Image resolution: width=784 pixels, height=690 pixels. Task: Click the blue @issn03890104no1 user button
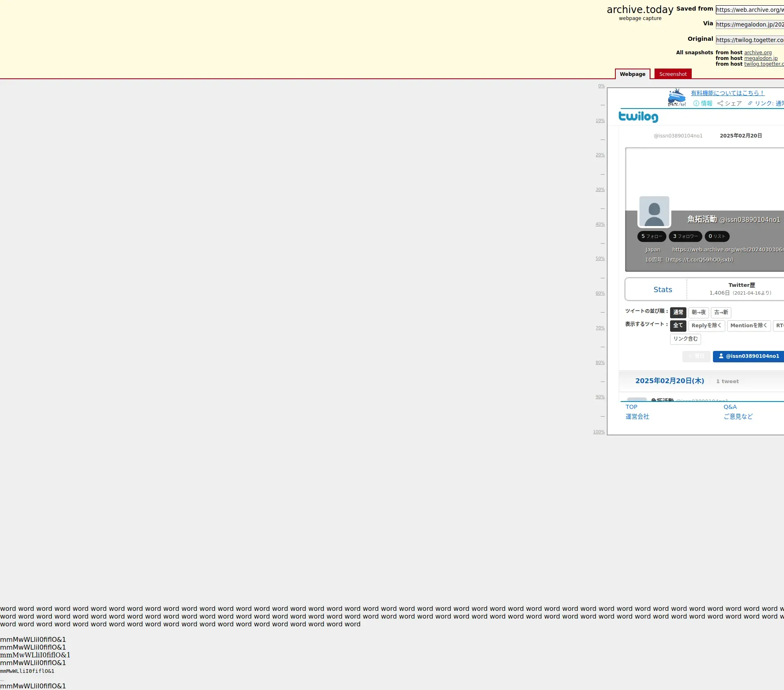point(748,356)
